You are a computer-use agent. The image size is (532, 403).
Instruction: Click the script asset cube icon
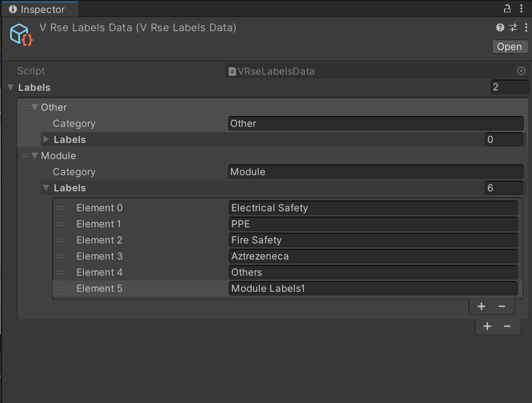tap(20, 33)
